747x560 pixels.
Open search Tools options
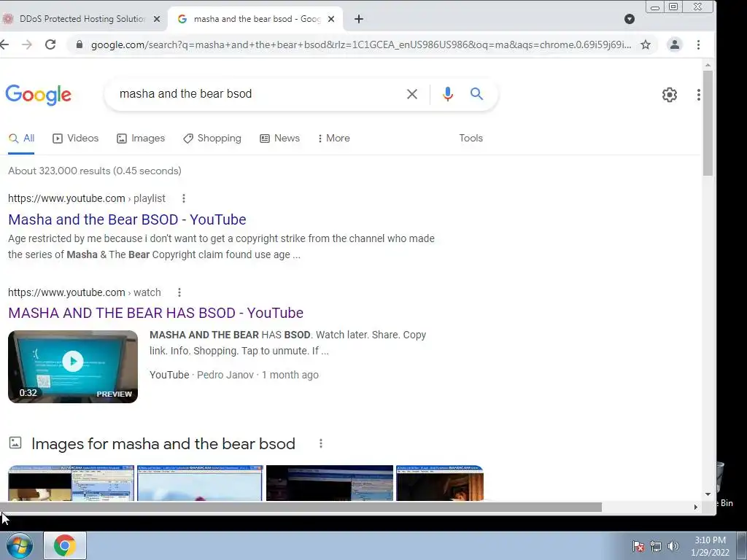471,138
